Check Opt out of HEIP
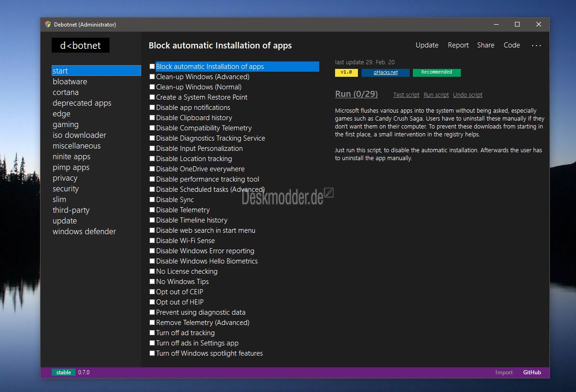The height and width of the screenshot is (392, 576). [152, 302]
